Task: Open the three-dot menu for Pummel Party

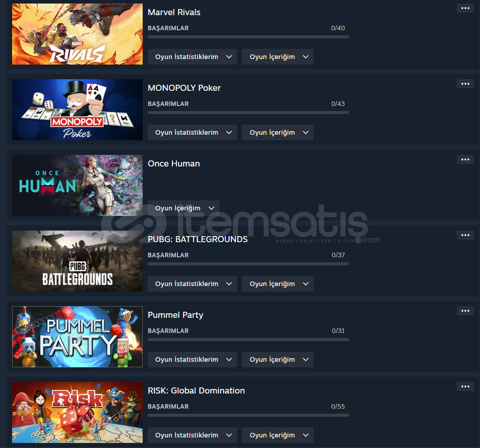Action: [x=465, y=311]
